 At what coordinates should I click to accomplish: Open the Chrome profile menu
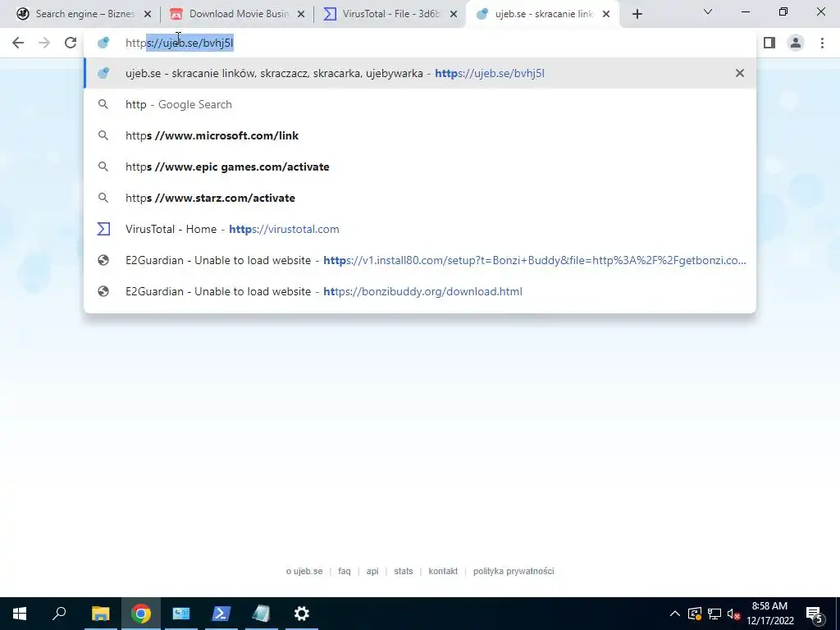796,43
